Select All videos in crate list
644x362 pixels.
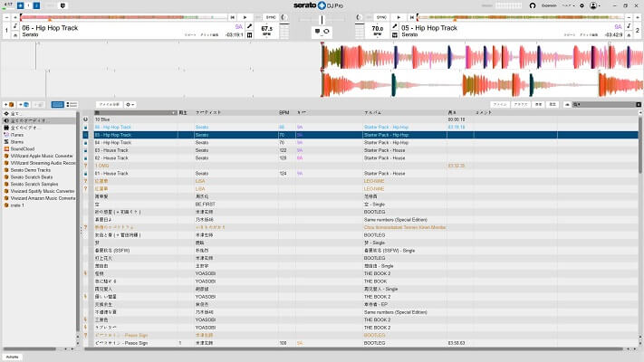(39, 128)
